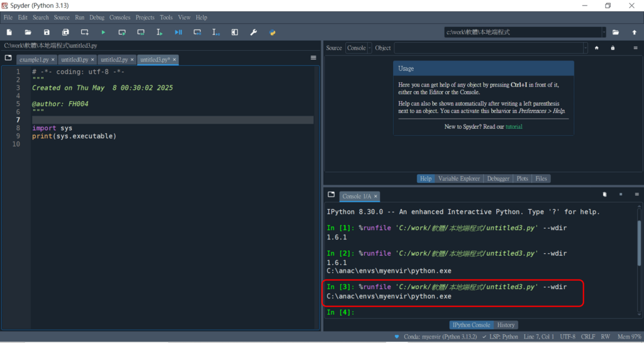Click the parent directory up-arrow icon
Image resolution: width=644 pixels, height=343 pixels.
pos(634,32)
